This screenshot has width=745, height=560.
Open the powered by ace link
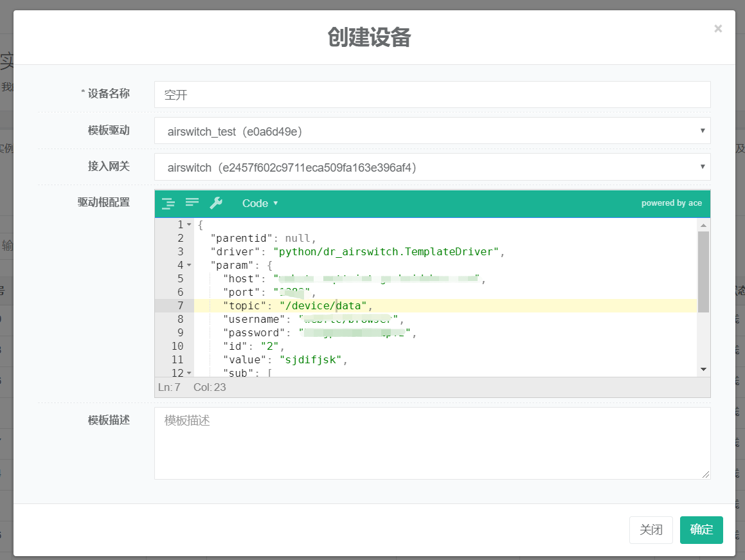(671, 203)
